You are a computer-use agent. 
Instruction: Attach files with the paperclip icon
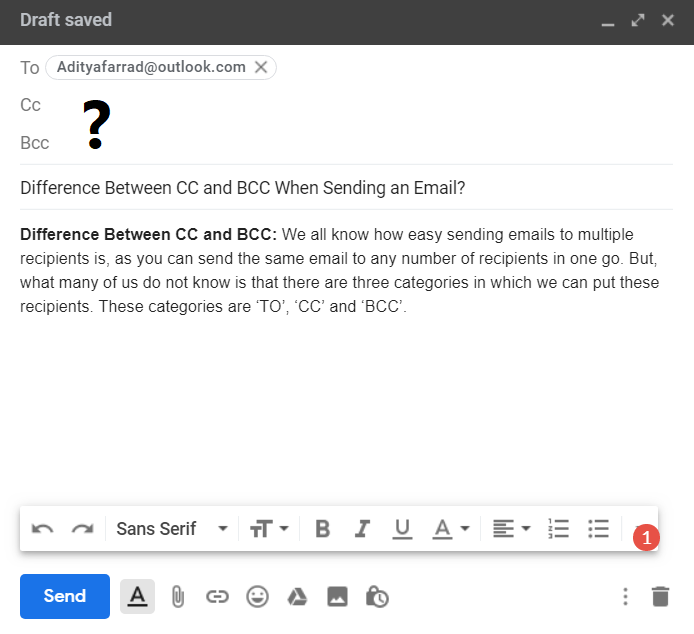tap(177, 597)
